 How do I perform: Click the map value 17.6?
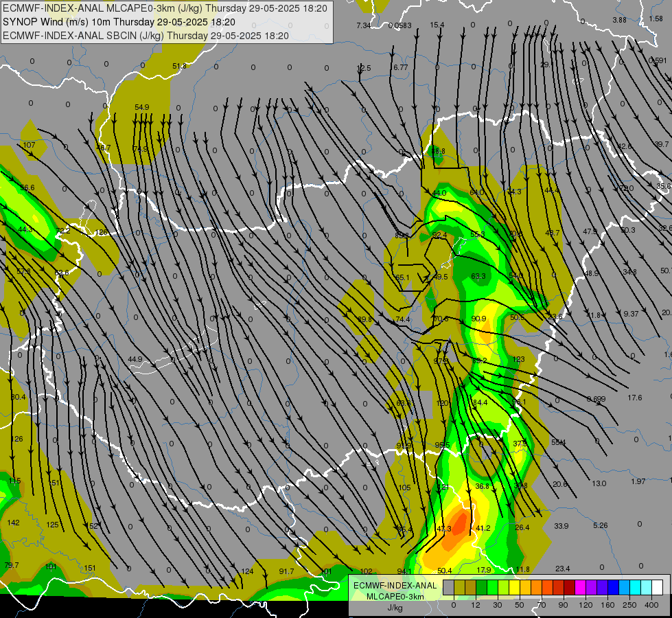[635, 398]
